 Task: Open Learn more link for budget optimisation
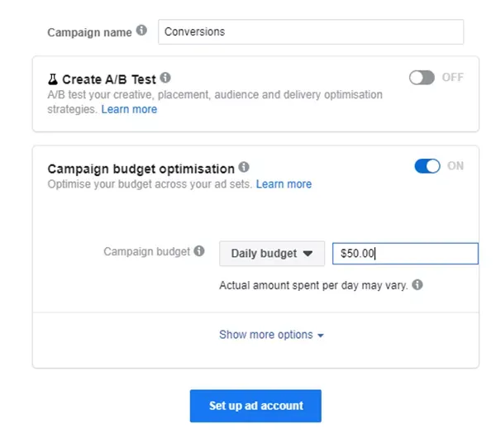tap(284, 183)
